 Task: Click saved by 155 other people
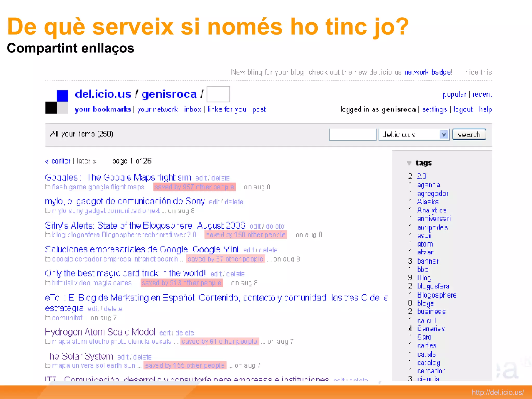(185, 365)
